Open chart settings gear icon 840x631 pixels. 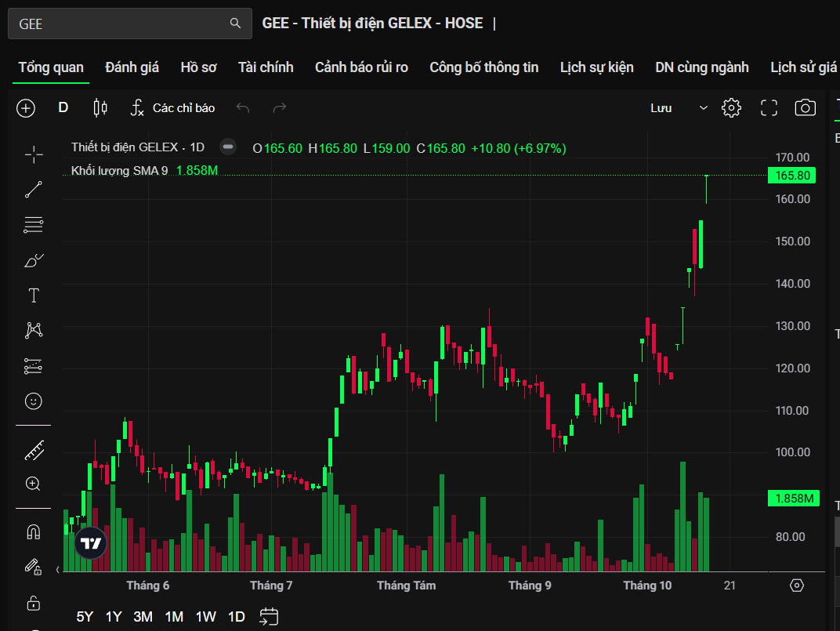[731, 108]
